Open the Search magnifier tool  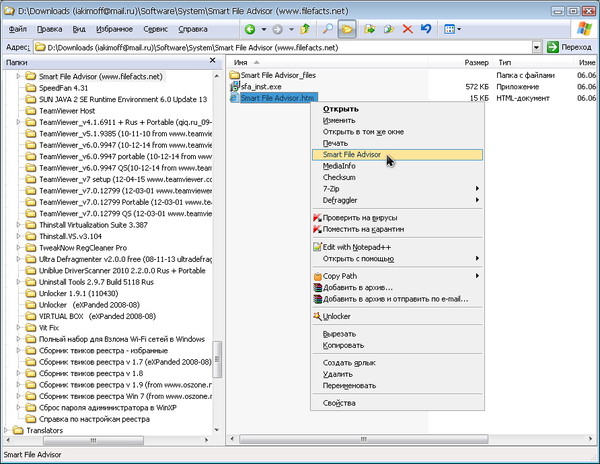coord(327,29)
